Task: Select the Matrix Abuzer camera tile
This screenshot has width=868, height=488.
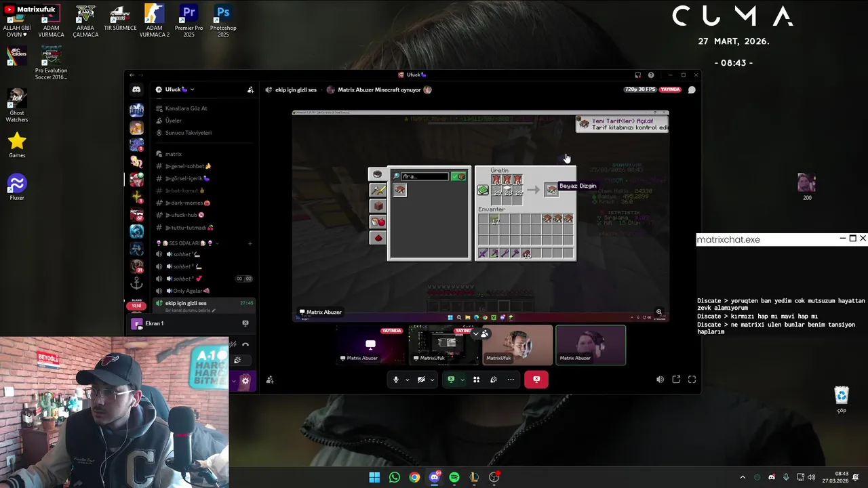Action: pyautogui.click(x=591, y=345)
